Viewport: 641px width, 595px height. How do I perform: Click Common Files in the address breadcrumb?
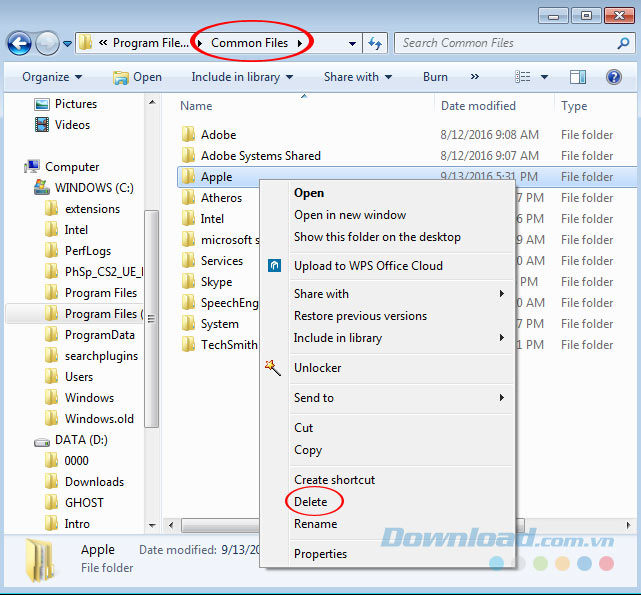pyautogui.click(x=249, y=43)
